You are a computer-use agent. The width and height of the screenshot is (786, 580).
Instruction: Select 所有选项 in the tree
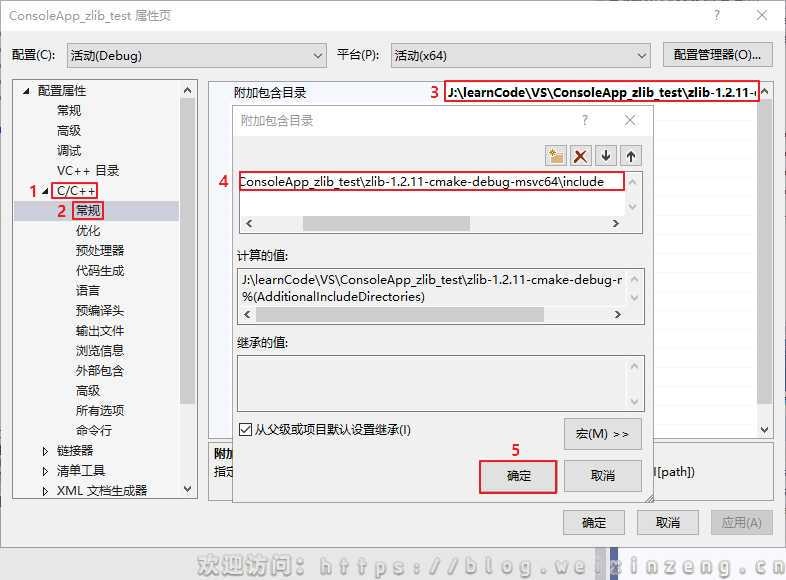click(x=100, y=411)
